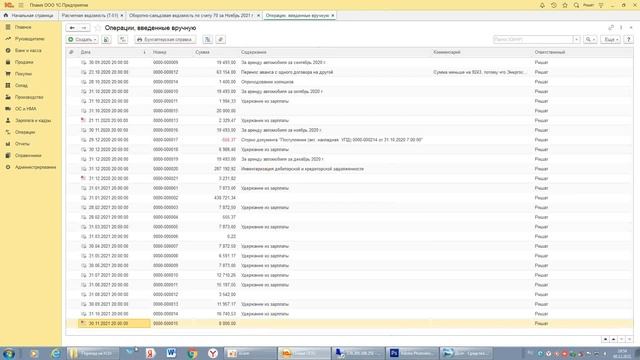Open the settings lines icon in title bar
Viewport: 640px width, 360px height.
pos(601,5)
